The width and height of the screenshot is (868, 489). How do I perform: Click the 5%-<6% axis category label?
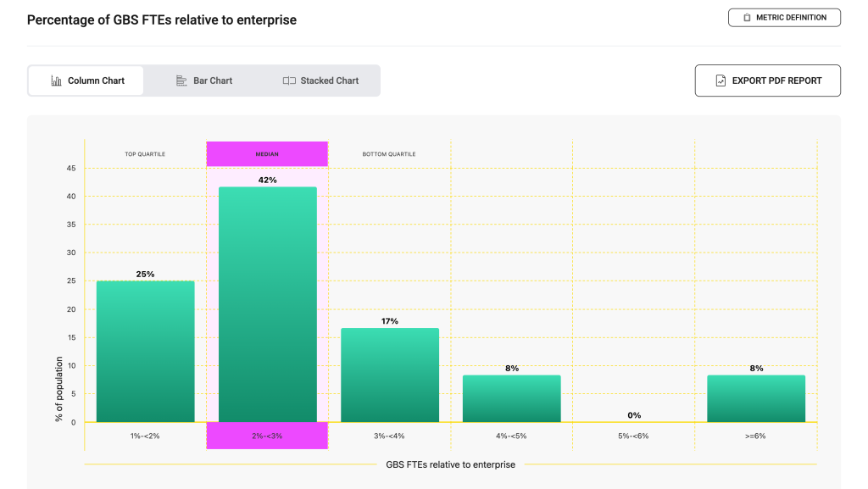634,436
